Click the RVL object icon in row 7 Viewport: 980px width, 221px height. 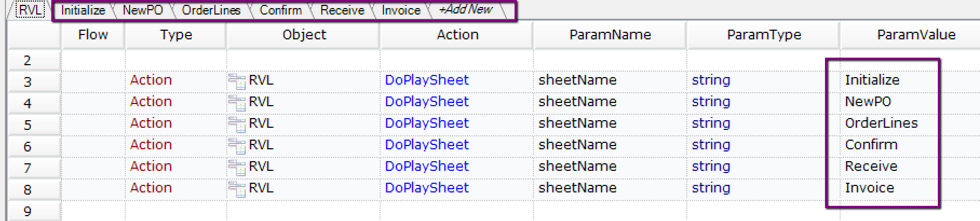click(236, 167)
